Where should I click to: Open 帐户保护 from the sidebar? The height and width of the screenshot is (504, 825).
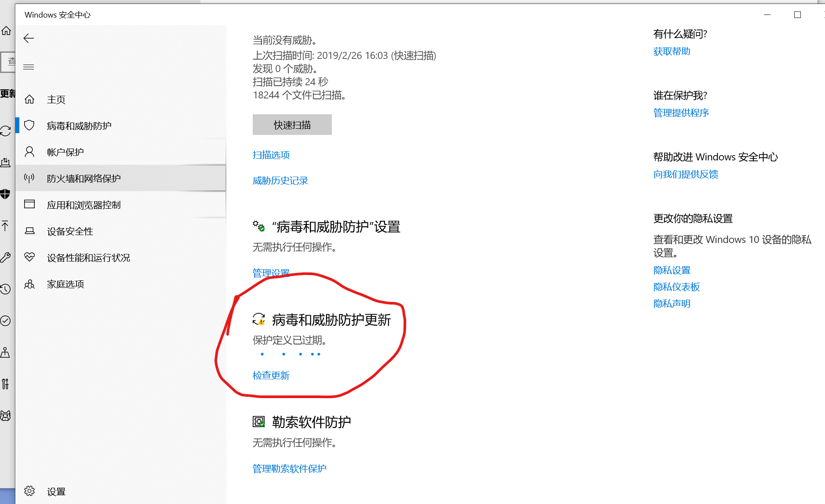coord(120,152)
